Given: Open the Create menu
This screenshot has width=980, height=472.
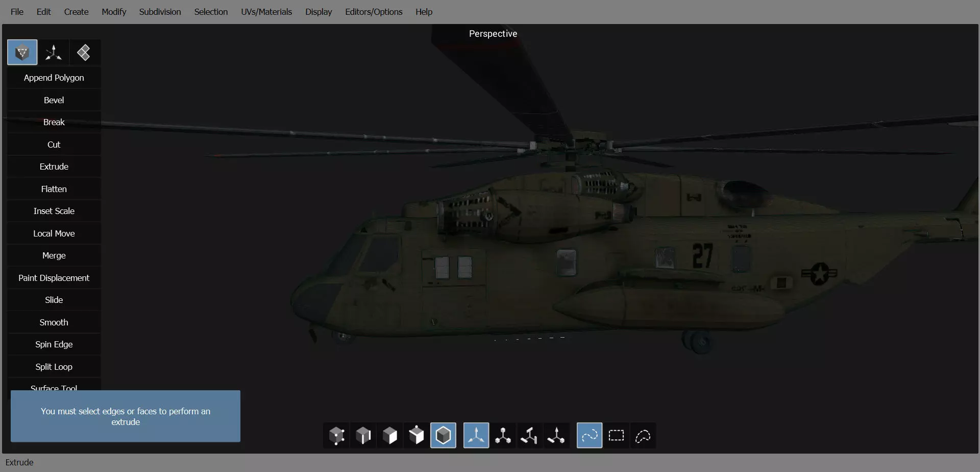Looking at the screenshot, I should click(76, 12).
